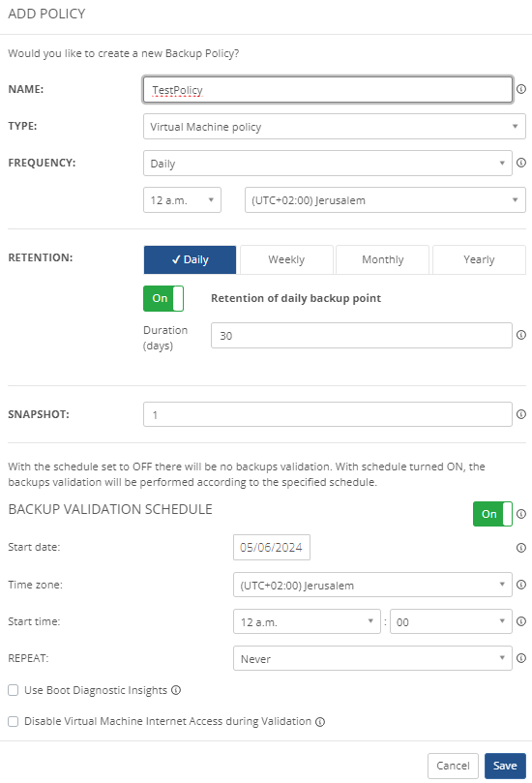Image resolution: width=532 pixels, height=783 pixels.
Task: Enable Use Boot Diagnostic Insights checkbox
Action: point(13,690)
